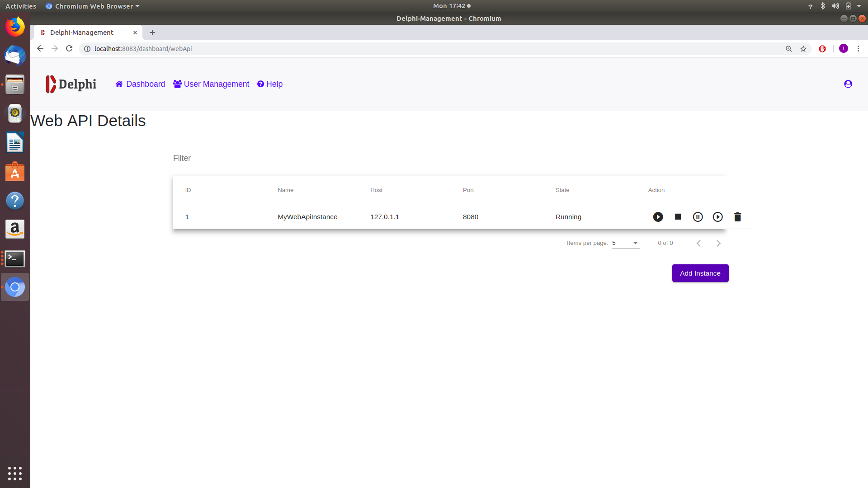This screenshot has height=488, width=868.
Task: Open Thunderbird mail from the dock
Action: (x=15, y=56)
